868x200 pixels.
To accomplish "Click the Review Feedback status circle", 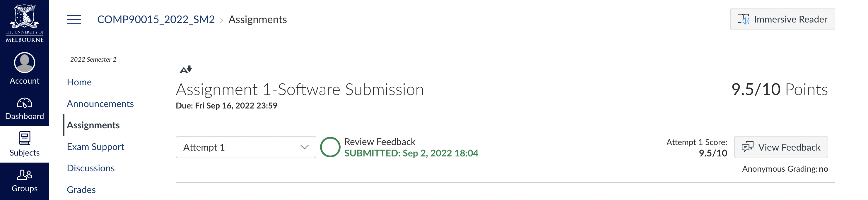I will point(330,147).
